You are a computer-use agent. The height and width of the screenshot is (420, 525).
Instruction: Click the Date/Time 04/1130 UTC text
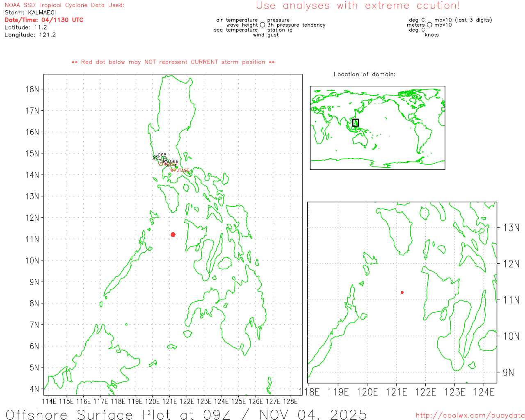[x=44, y=20]
